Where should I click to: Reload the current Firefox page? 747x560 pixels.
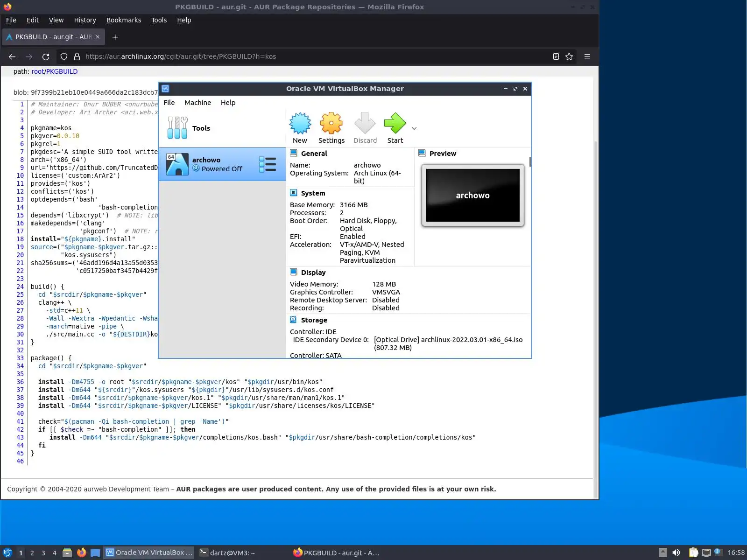point(46,56)
